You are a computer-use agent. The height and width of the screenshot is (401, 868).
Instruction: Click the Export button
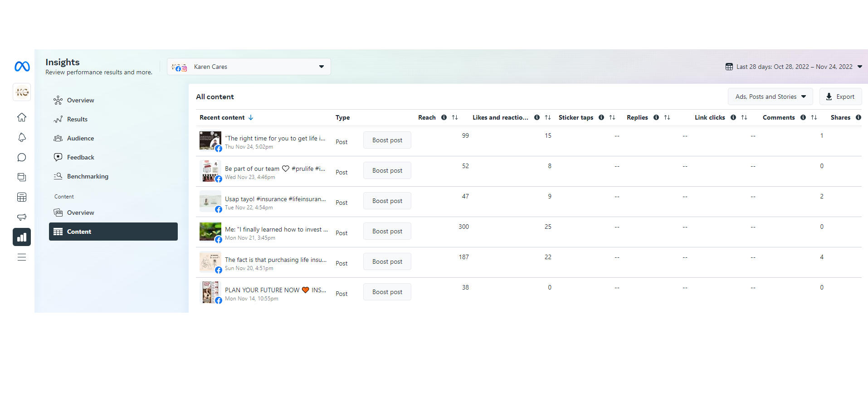click(x=840, y=97)
